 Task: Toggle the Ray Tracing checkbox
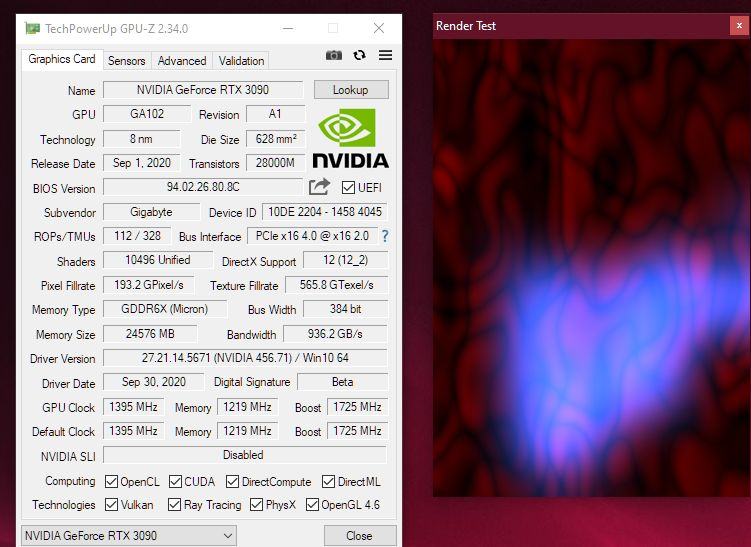point(174,504)
